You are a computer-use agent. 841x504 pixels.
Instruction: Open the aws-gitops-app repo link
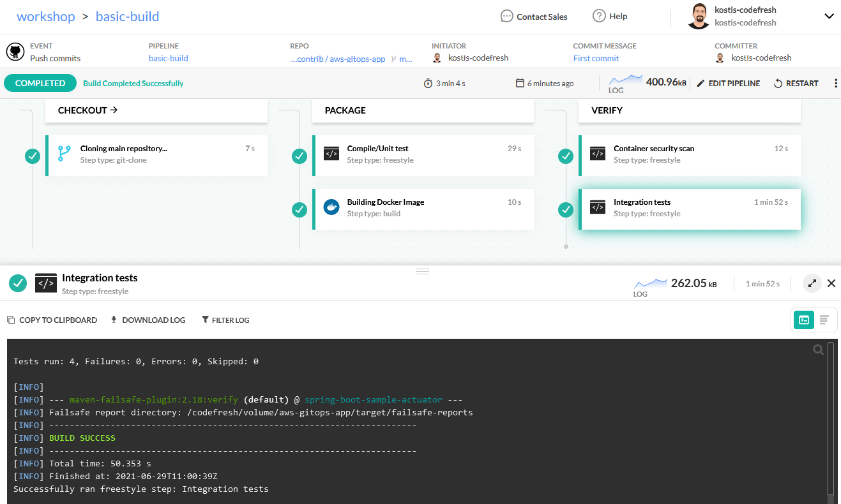[x=338, y=59]
